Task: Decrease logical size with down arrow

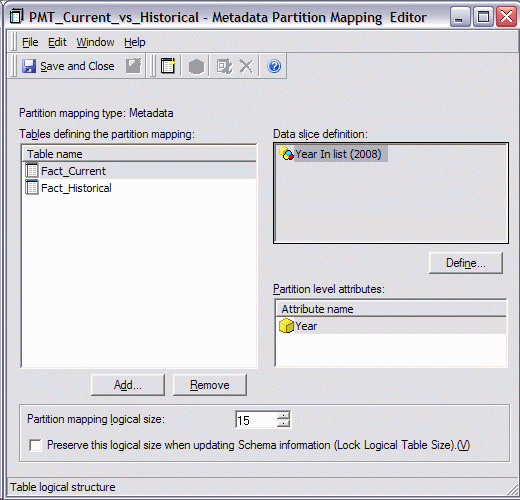Action: click(283, 423)
